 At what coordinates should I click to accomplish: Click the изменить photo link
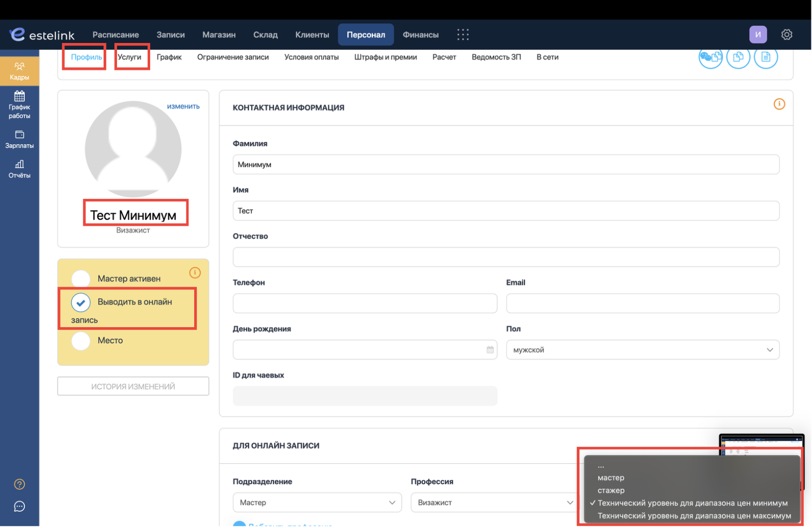click(x=183, y=106)
